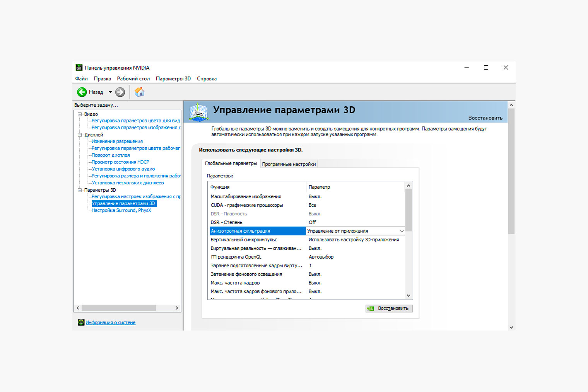Select Просмотр состояния HDCP item
The image size is (588, 392).
[x=120, y=162]
